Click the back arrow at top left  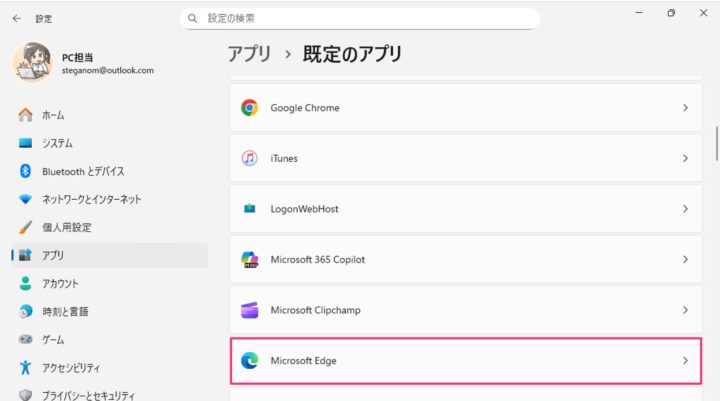tap(17, 18)
